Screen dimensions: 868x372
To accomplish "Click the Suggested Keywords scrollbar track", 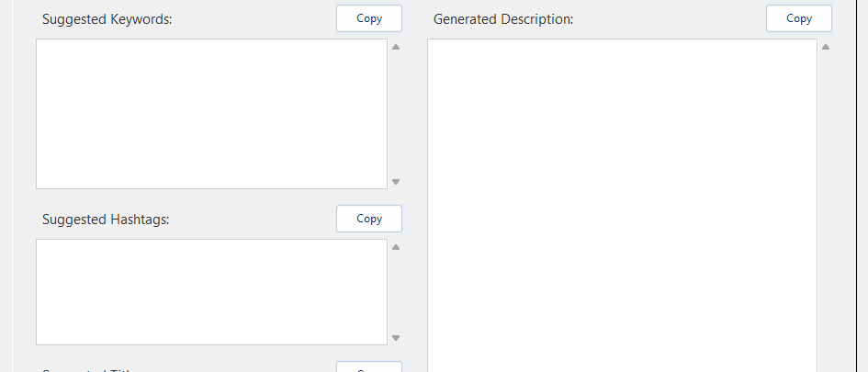I will coord(396,114).
